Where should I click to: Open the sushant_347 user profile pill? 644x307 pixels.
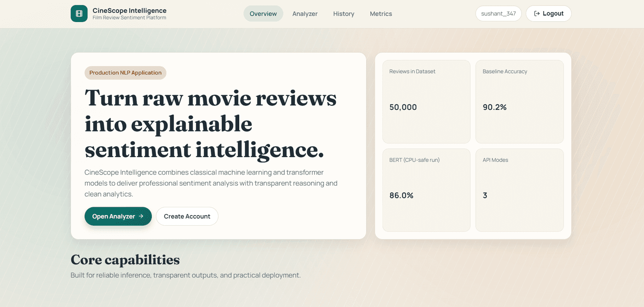[498, 14]
